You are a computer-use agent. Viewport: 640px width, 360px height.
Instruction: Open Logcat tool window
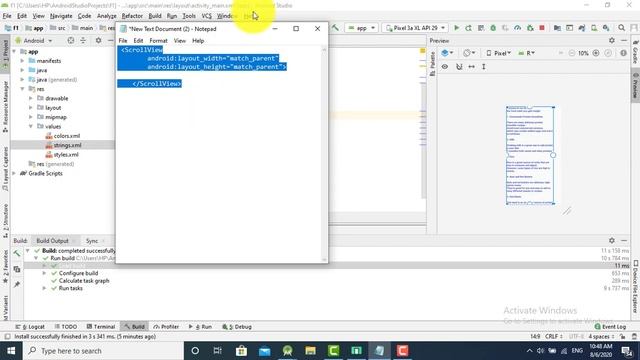pyautogui.click(x=30, y=327)
